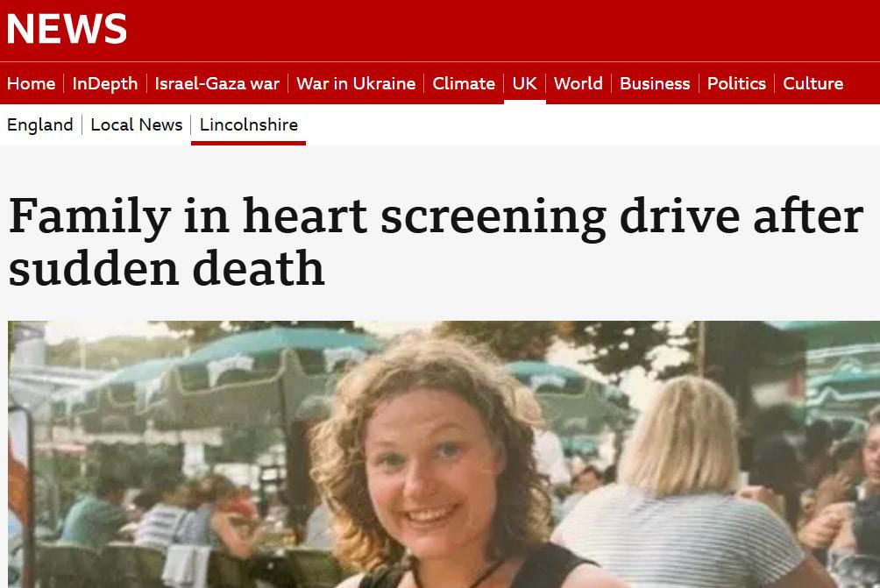The width and height of the screenshot is (880, 588).
Task: Open the Climate section
Action: click(464, 83)
